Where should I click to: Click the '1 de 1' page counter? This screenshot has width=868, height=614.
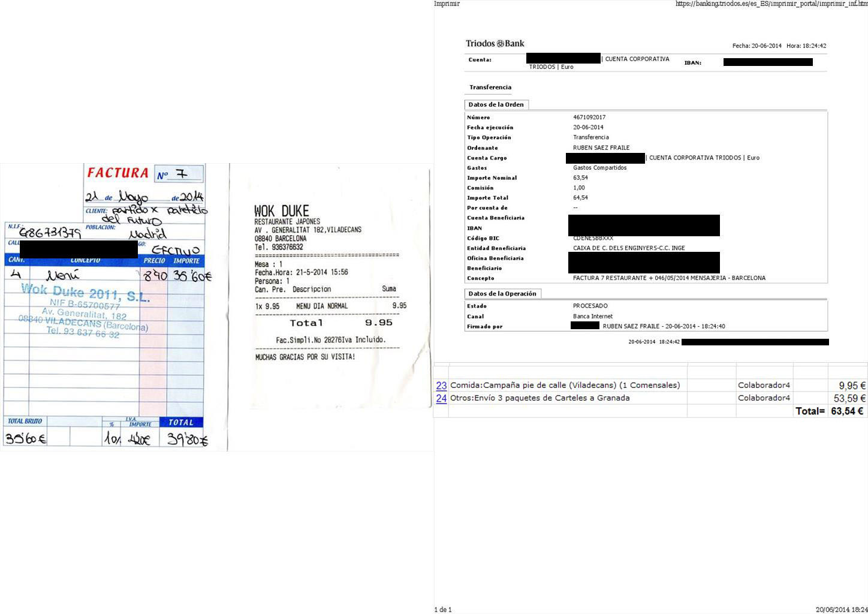443,610
